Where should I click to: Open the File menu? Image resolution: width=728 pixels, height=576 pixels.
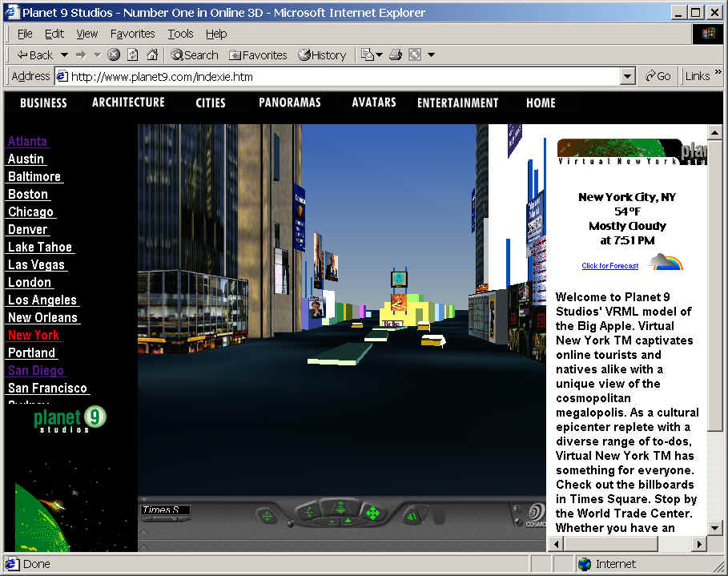click(x=25, y=34)
